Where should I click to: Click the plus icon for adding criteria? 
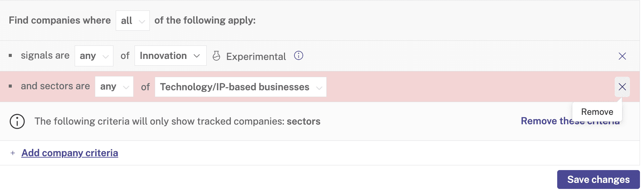point(13,153)
